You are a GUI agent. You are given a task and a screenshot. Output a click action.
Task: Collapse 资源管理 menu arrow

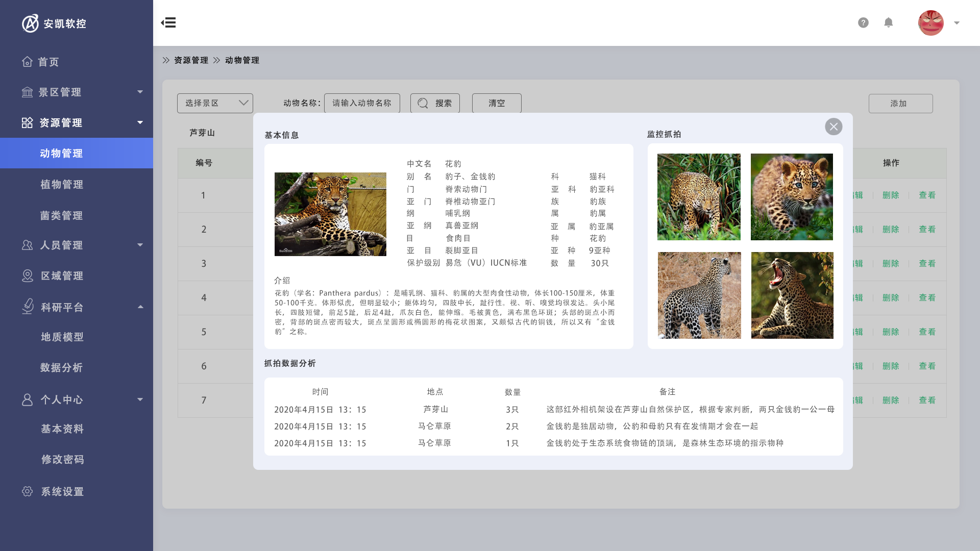pyautogui.click(x=140, y=122)
